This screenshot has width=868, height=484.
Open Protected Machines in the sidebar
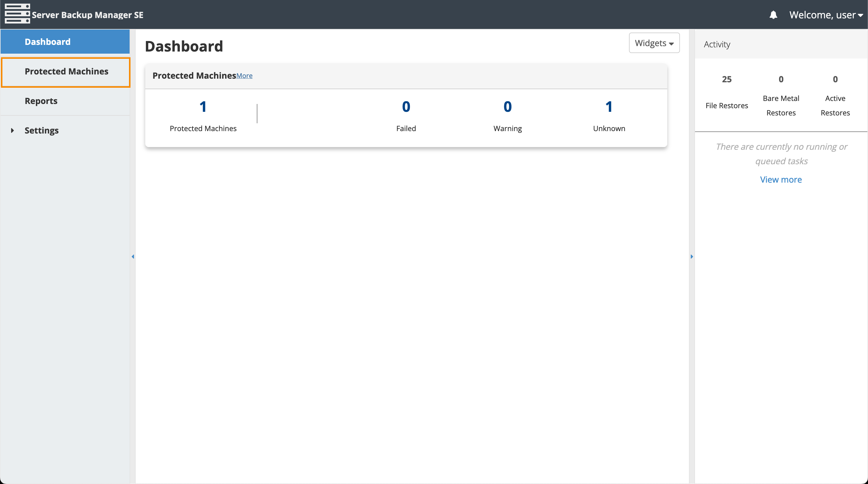coord(65,72)
